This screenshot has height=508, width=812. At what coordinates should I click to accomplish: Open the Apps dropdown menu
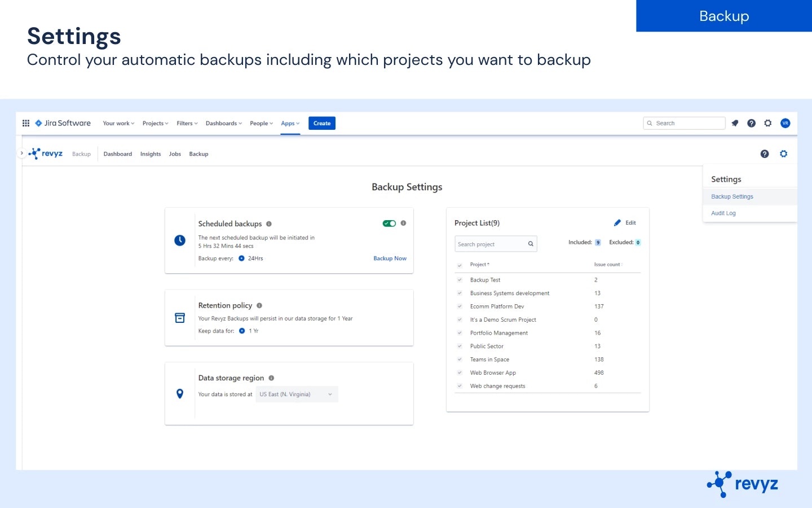290,123
